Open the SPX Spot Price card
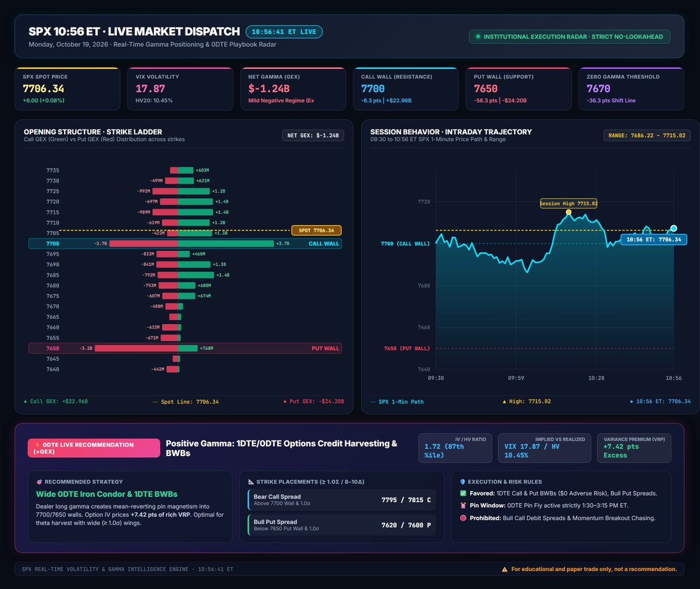This screenshot has height=589, width=700. [x=68, y=89]
